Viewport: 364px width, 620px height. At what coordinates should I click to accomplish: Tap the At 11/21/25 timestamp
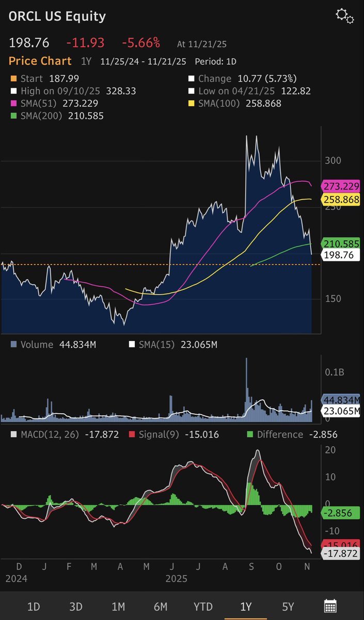pos(203,44)
